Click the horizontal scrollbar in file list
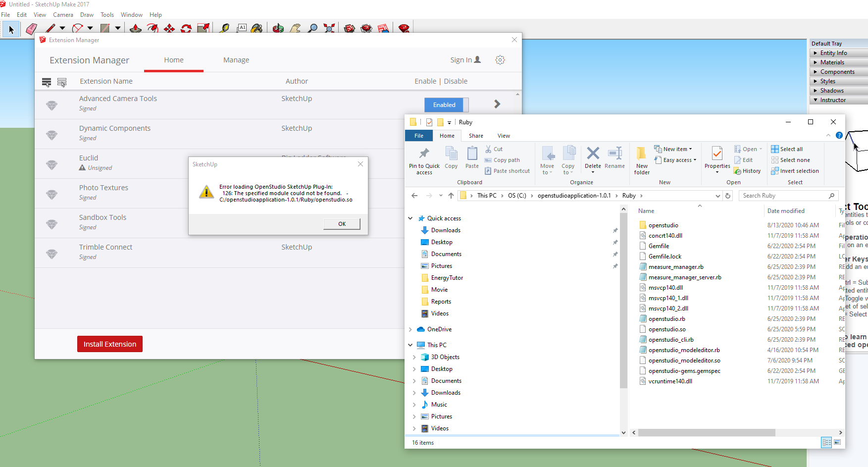 click(707, 432)
